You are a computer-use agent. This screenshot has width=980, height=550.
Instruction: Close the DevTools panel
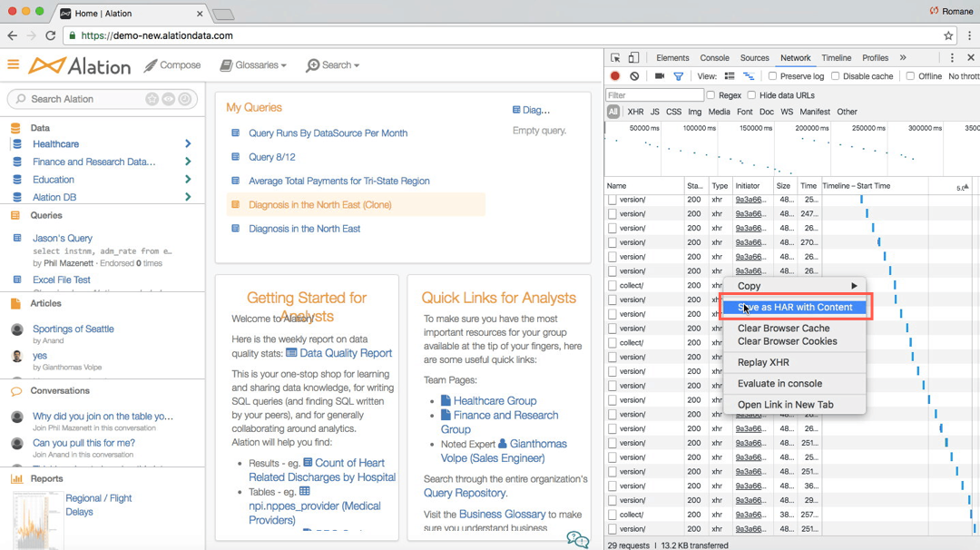(x=971, y=57)
